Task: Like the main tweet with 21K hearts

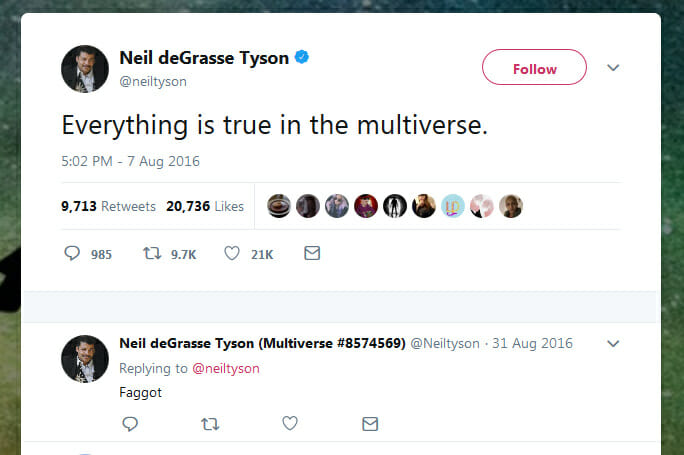Action: coord(232,254)
